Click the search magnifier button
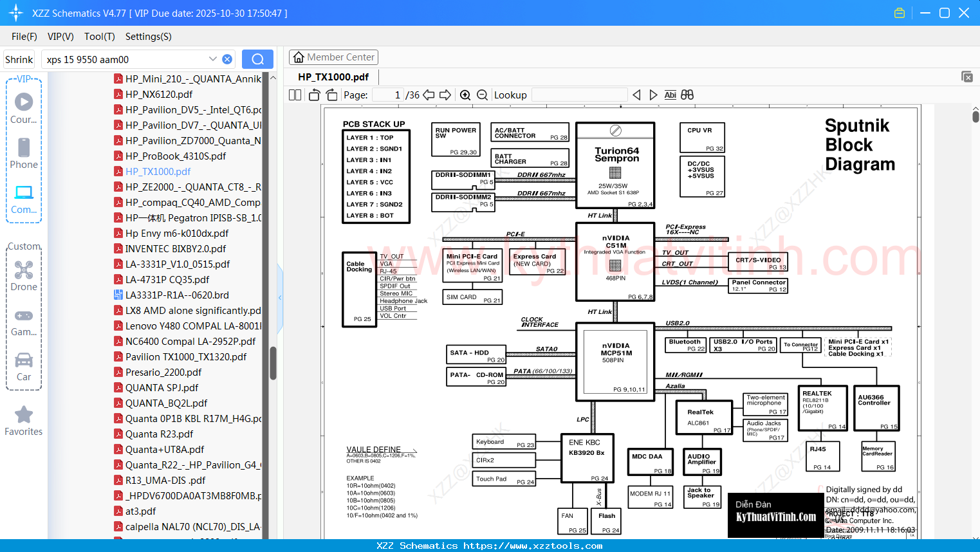Viewport: 980px width, 552px height. pyautogui.click(x=257, y=59)
